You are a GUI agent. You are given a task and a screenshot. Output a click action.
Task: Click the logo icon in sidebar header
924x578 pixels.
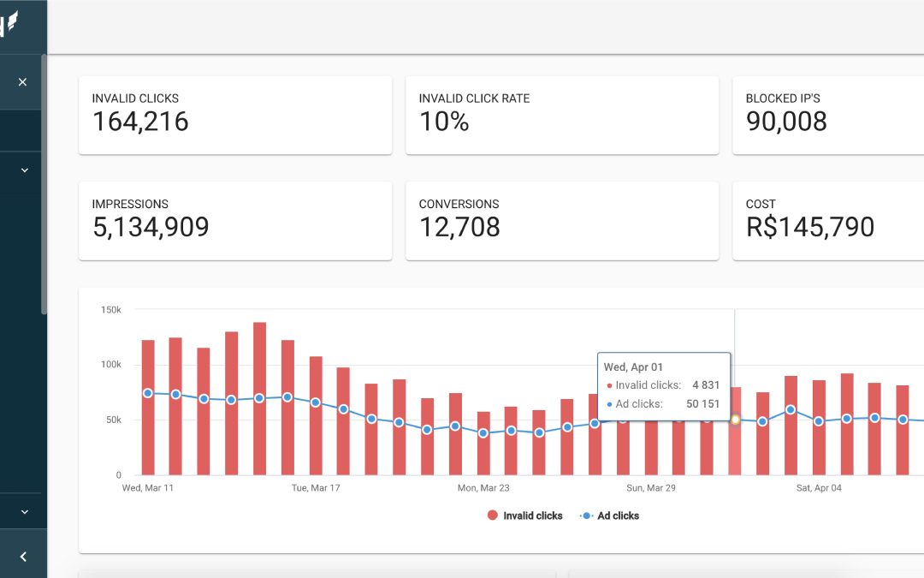click(x=9, y=24)
